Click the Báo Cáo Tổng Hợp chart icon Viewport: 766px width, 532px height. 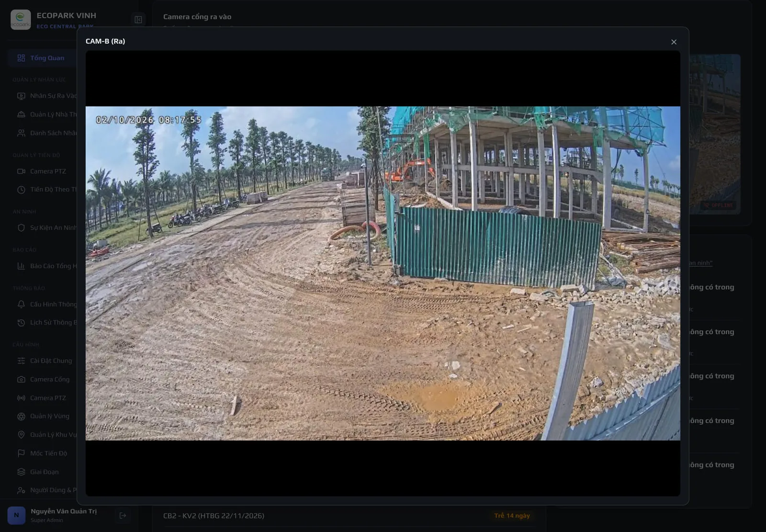click(x=21, y=266)
